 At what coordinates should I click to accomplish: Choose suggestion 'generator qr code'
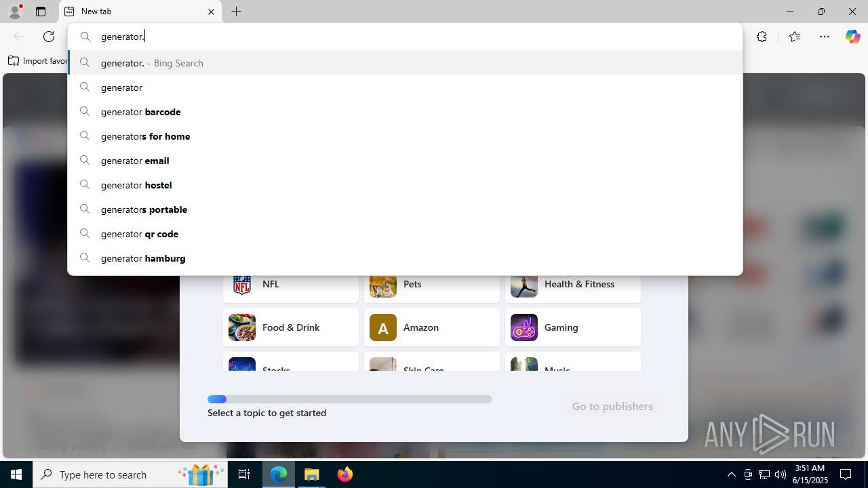tap(405, 234)
